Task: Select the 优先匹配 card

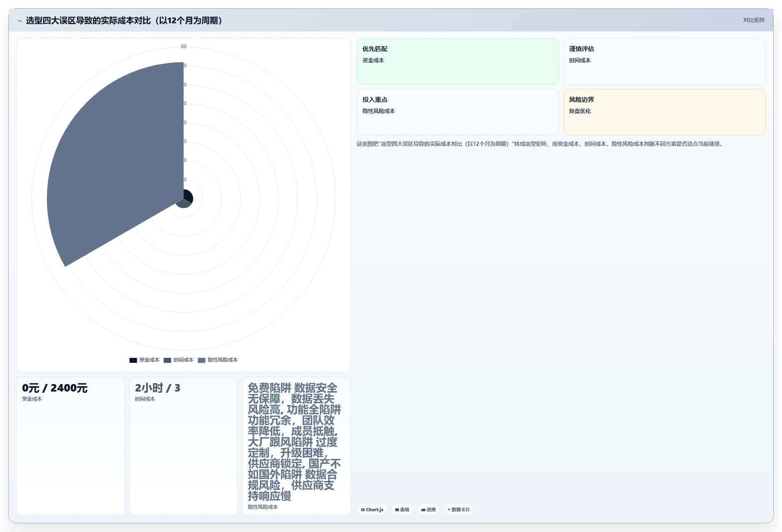Action: click(x=458, y=62)
